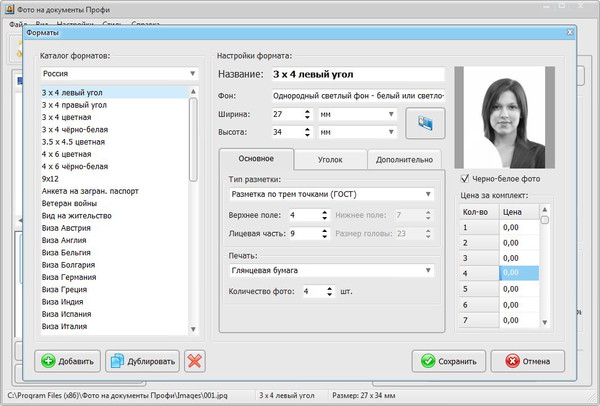
Task: Click the red X delete format icon
Action: click(x=197, y=360)
